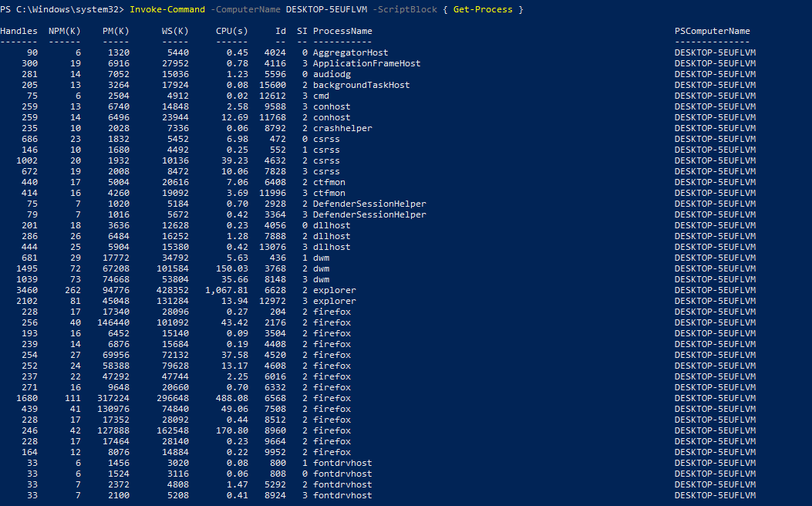Click the Handles column header

(19, 31)
